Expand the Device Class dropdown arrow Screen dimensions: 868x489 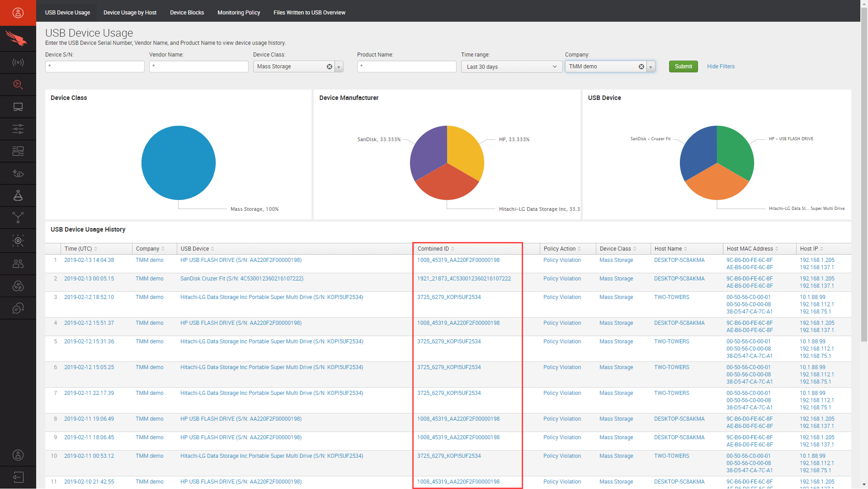click(339, 67)
